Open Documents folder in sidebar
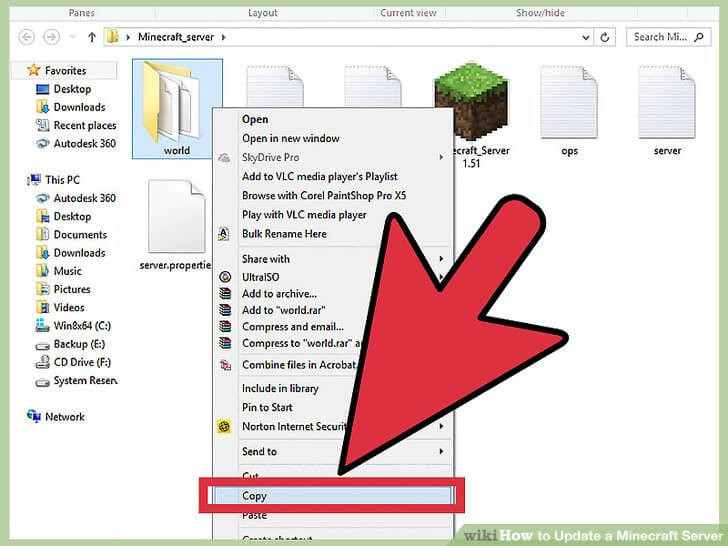This screenshot has width=728, height=546. [x=80, y=234]
